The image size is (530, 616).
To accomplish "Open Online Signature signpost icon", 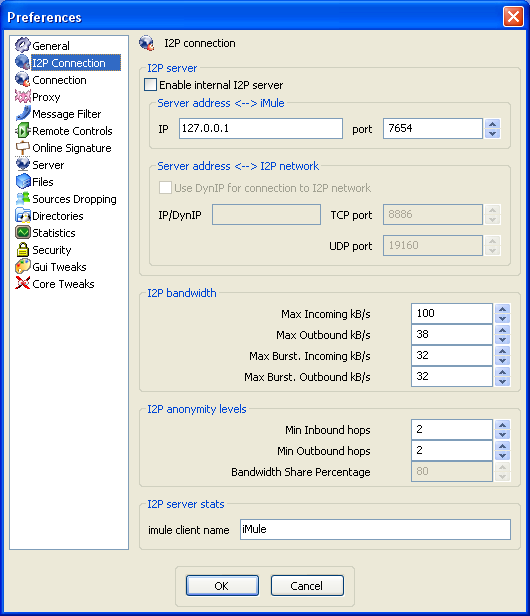I will tap(22, 148).
